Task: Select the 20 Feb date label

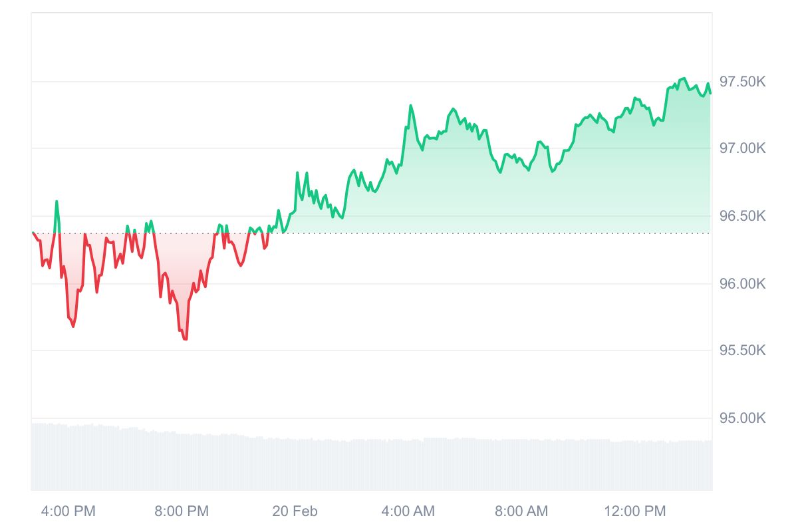Action: [295, 511]
